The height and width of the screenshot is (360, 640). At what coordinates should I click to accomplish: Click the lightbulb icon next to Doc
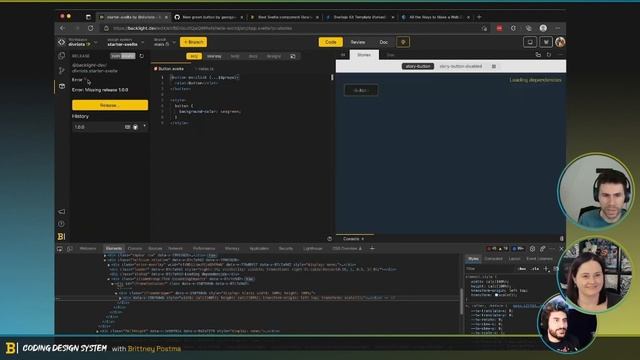point(403,42)
